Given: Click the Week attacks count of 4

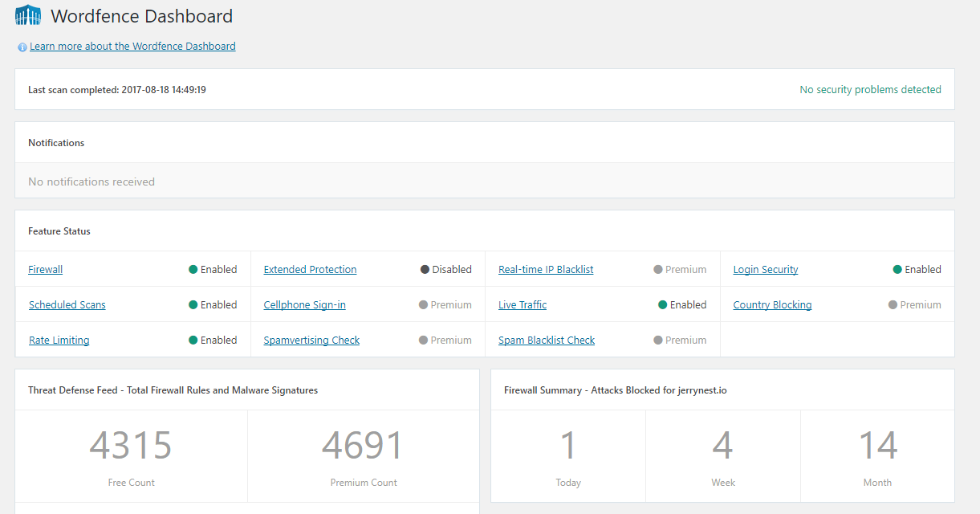Looking at the screenshot, I should tap(723, 446).
